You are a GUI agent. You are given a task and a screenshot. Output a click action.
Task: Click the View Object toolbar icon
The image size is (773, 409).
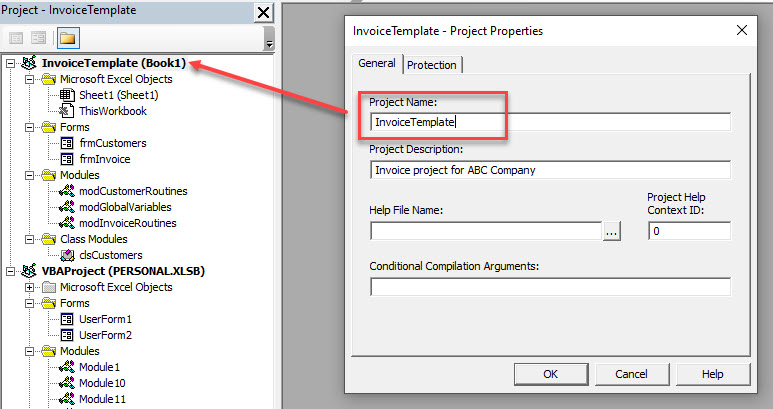[x=39, y=38]
